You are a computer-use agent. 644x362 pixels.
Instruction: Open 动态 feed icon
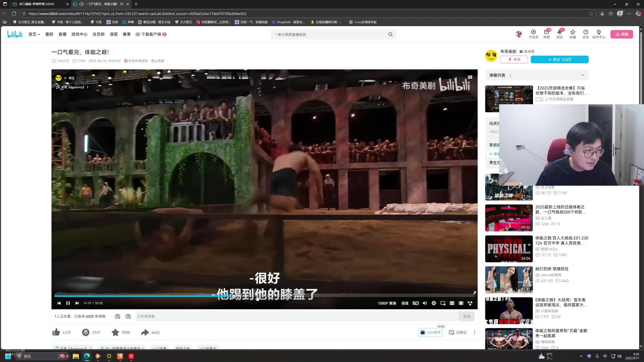(x=559, y=34)
